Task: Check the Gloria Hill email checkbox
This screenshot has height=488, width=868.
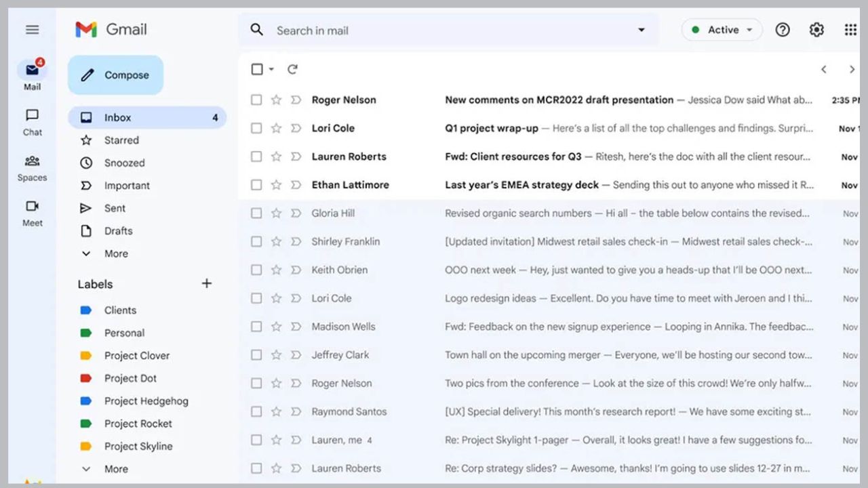Action: click(x=256, y=213)
